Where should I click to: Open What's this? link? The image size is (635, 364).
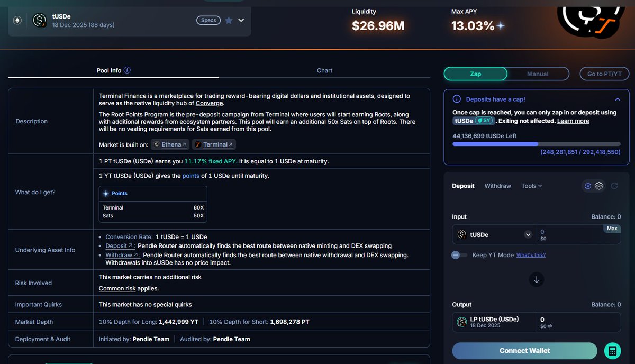tap(531, 255)
